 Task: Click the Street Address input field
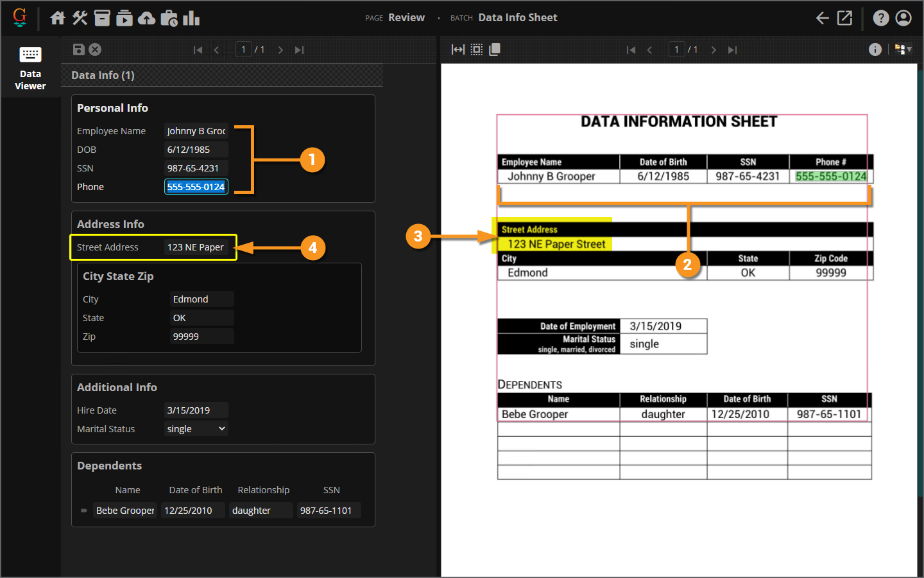click(x=196, y=247)
